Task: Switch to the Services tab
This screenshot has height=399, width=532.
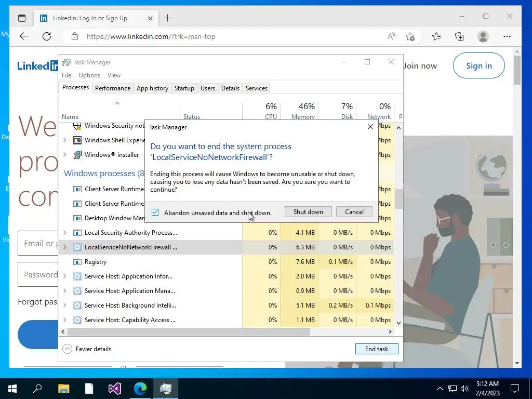Action: pyautogui.click(x=257, y=88)
